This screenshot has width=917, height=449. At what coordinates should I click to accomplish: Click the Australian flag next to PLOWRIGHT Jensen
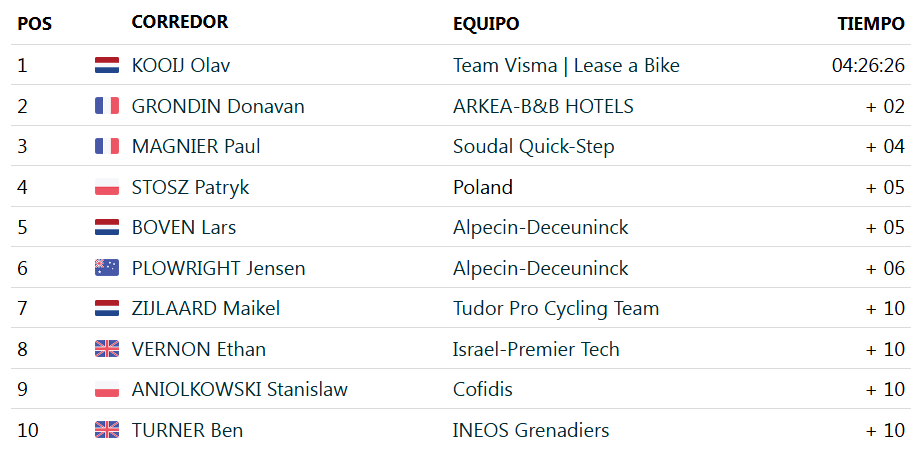point(107,268)
